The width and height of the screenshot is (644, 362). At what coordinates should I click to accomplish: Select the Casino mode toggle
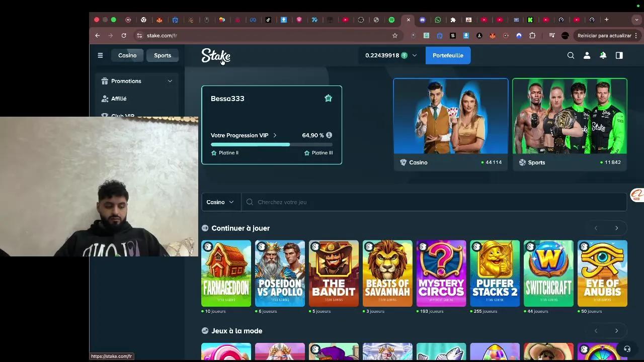(x=127, y=55)
